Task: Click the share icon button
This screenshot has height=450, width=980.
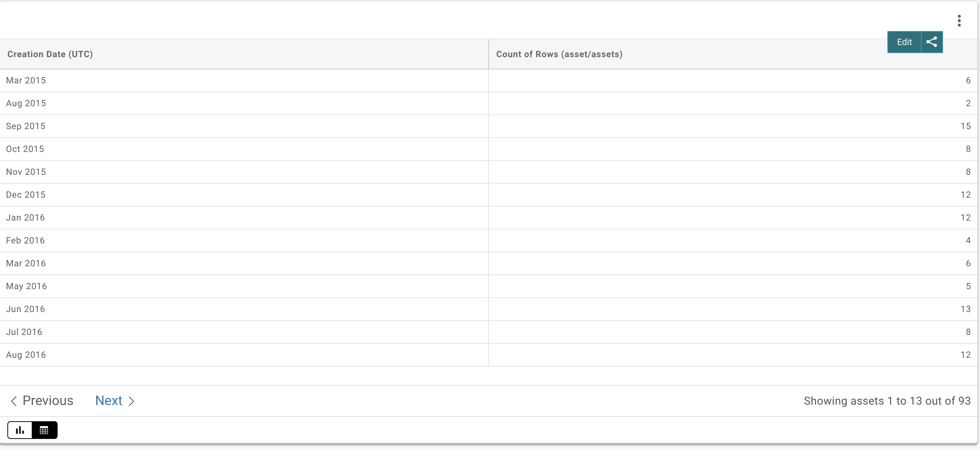Action: pos(932,42)
